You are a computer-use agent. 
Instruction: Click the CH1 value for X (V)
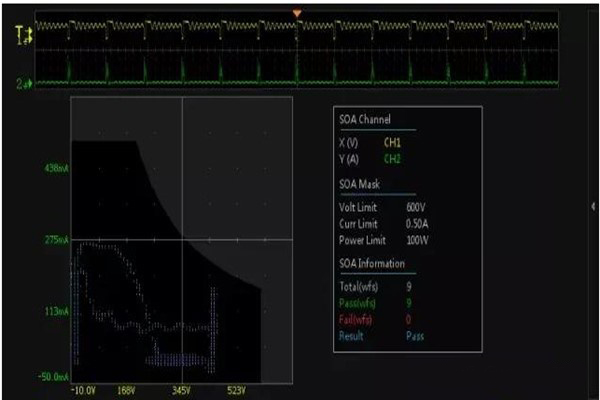point(392,142)
